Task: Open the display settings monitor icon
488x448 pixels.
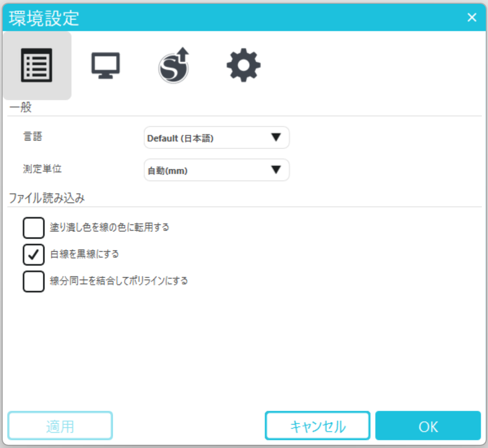Action: [x=106, y=65]
